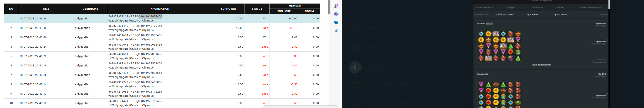Click the Beli Fitur badge beside Putaran
The height and width of the screenshot is (108, 644).
(x=489, y=23)
